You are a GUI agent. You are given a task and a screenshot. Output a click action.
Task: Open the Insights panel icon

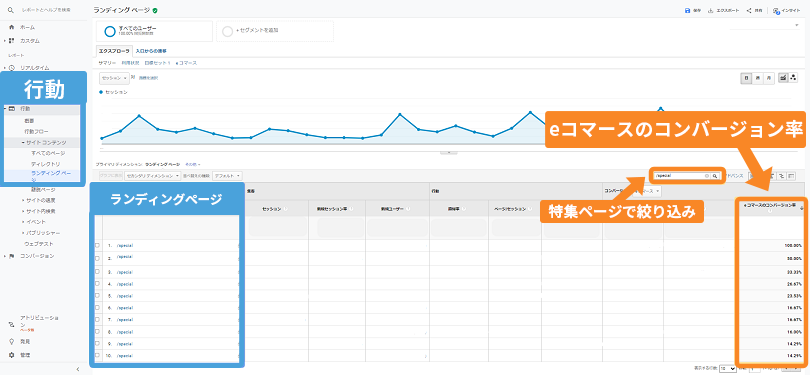click(776, 10)
